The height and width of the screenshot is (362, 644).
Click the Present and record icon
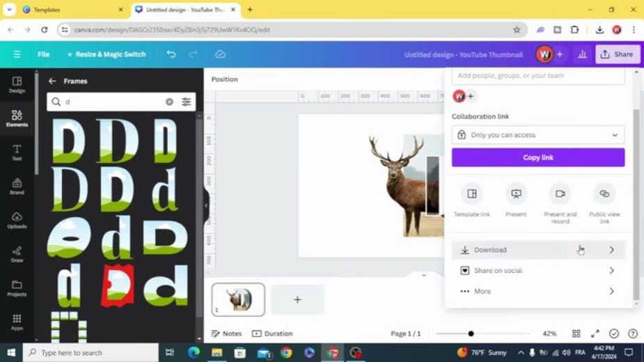(x=560, y=194)
